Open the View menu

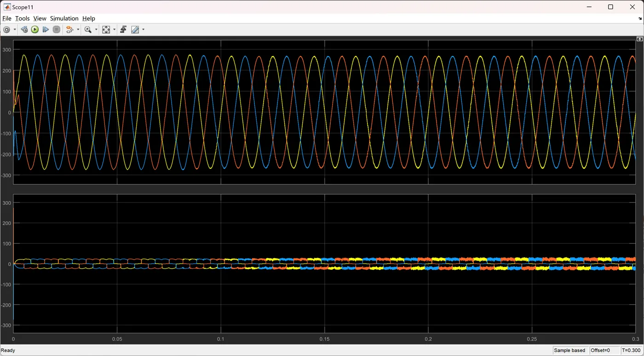click(x=40, y=18)
